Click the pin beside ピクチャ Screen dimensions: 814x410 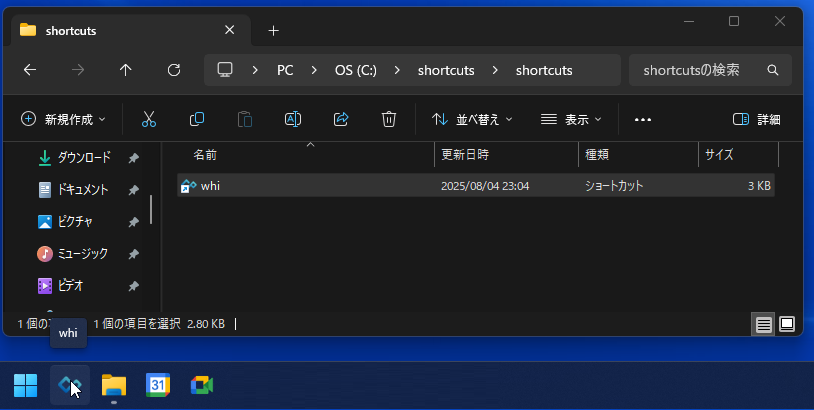(133, 222)
